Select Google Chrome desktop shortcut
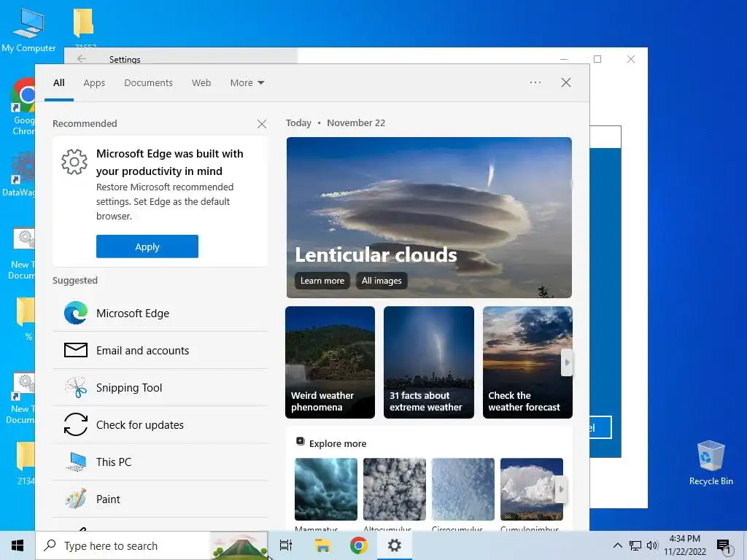Screen dimensions: 747x560 point(24,106)
